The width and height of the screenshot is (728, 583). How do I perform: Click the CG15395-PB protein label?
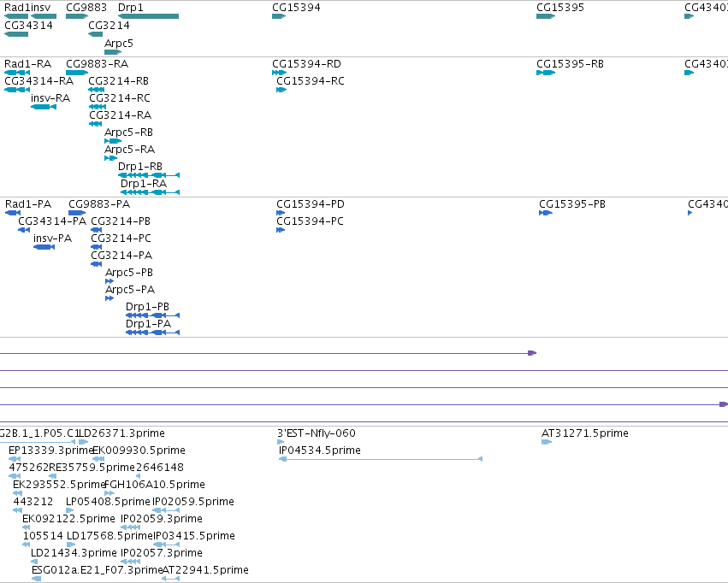point(572,204)
